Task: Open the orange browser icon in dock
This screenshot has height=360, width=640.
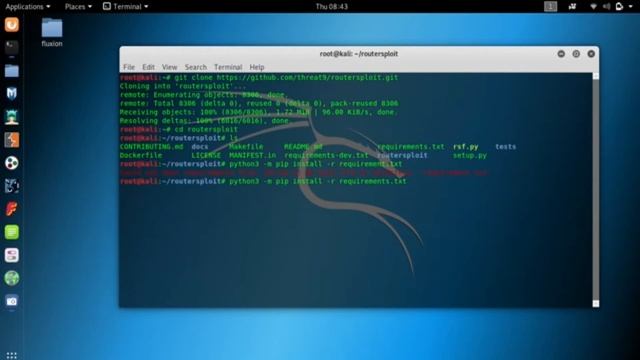Action: coord(11,25)
